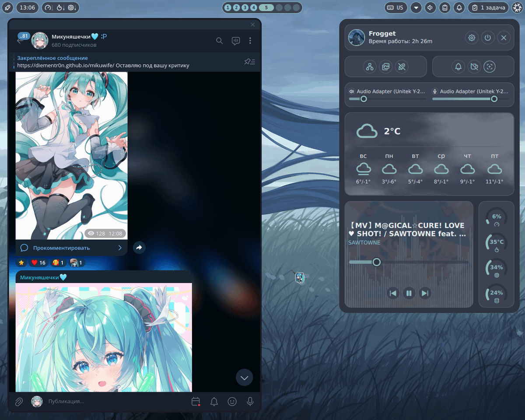Choose output device Audio Adapter label
This screenshot has width=525, height=420.
point(391,91)
